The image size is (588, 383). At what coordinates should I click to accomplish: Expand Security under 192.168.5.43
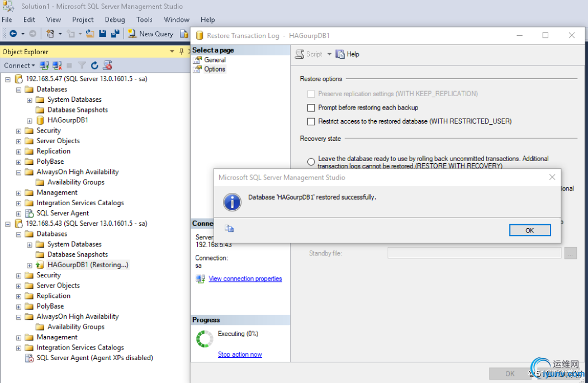coord(18,276)
